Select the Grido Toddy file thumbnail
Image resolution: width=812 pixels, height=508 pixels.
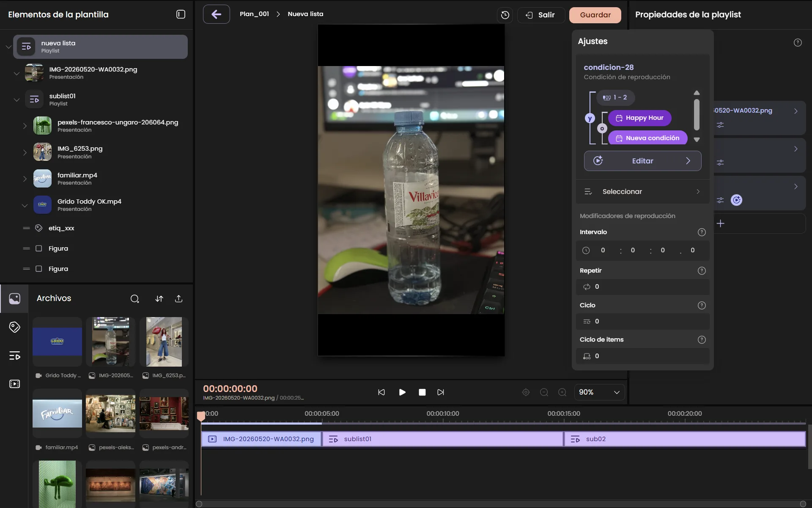pos(57,342)
